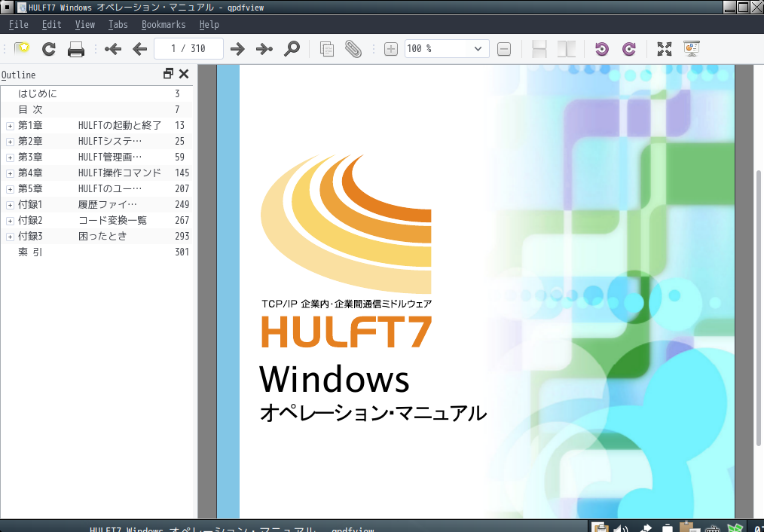Click page number 25 in outline

180,141
